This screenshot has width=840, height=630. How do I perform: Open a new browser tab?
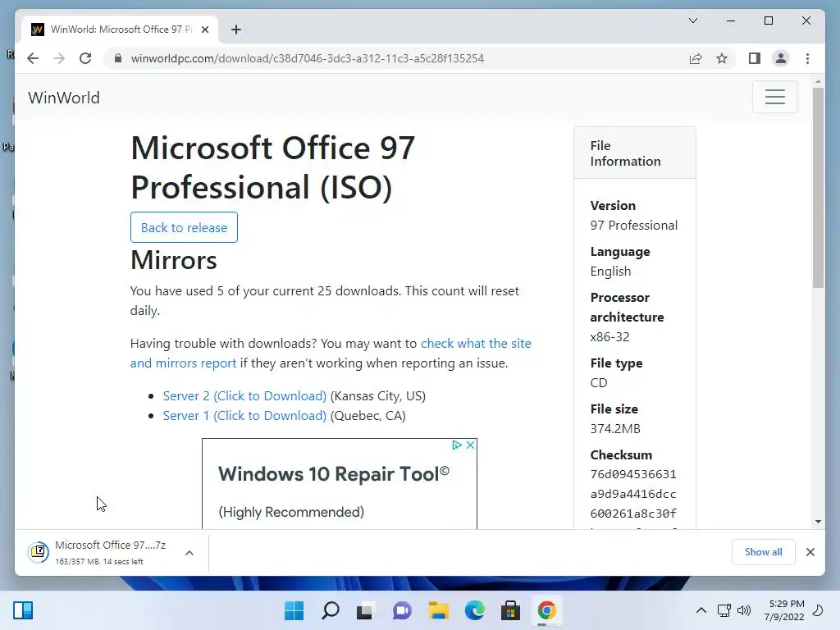(235, 30)
